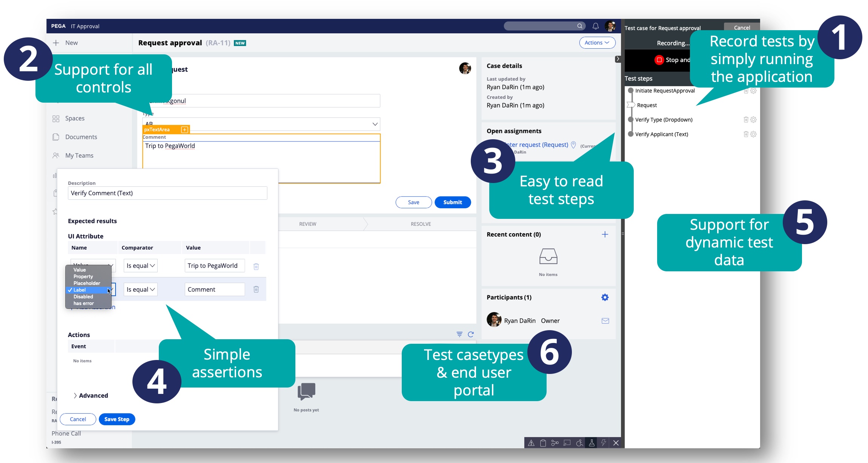Image resolution: width=868 pixels, height=463 pixels.
Task: Edit the Description field Verify Comment (Text)
Action: point(167,193)
